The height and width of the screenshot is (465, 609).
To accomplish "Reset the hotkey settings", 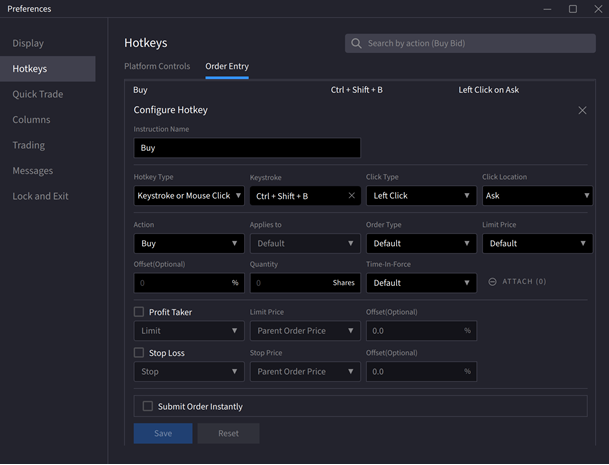I will point(228,433).
